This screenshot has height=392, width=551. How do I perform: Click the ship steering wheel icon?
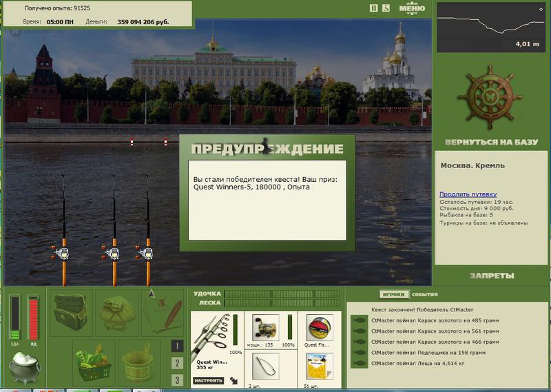coord(490,97)
